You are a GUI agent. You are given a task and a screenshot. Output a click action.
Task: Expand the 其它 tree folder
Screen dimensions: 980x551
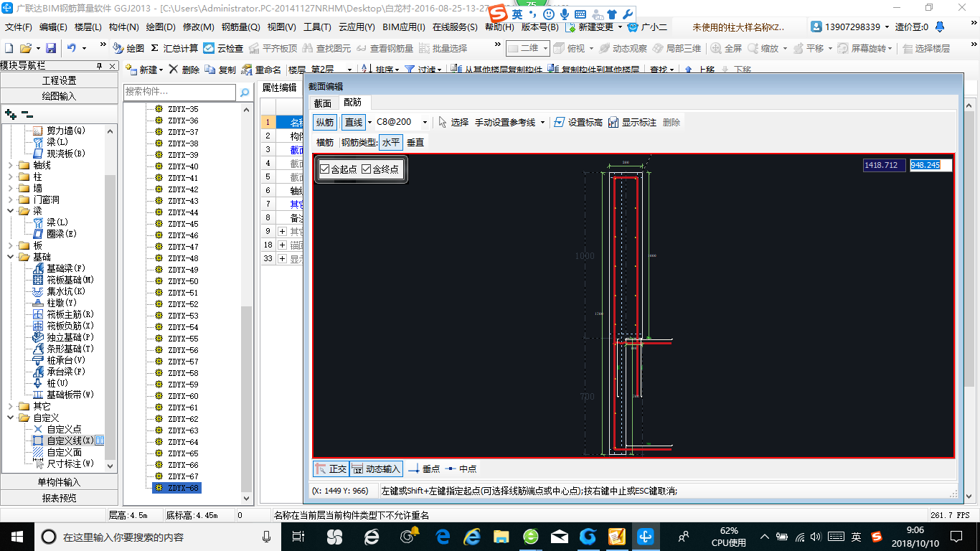coord(11,406)
